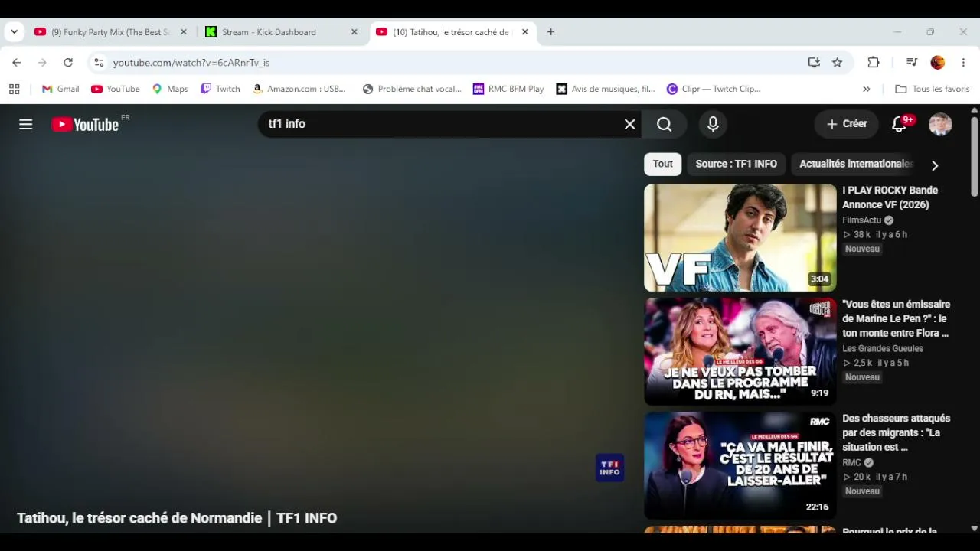This screenshot has height=551, width=980.
Task: Open the FilmsActu channel name
Action: click(x=862, y=220)
